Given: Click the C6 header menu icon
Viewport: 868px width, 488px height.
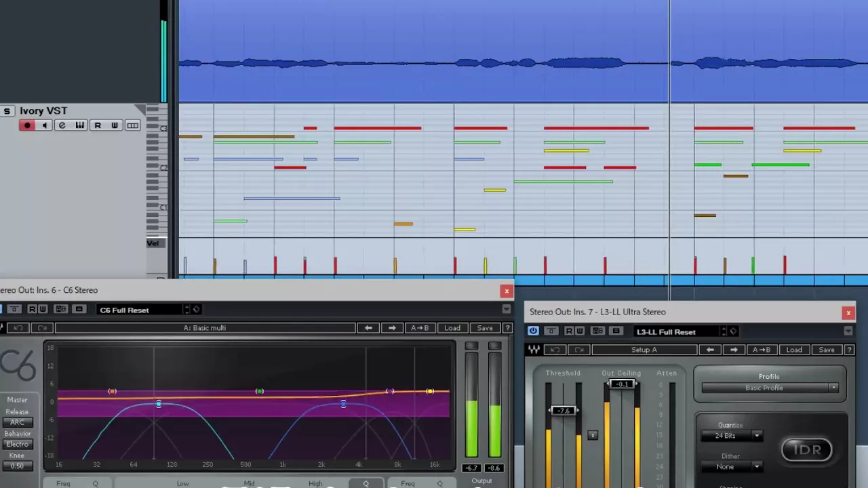Looking at the screenshot, I should [79, 309].
